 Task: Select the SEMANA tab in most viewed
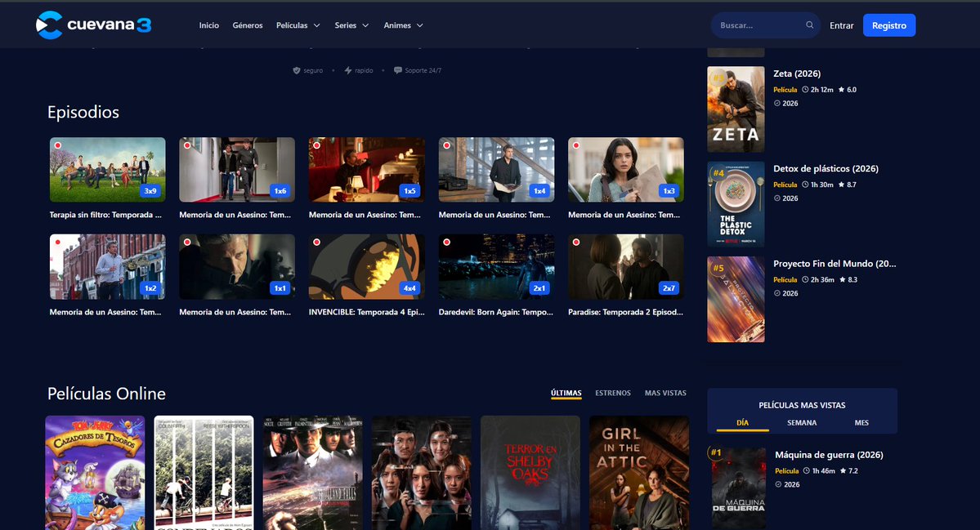point(802,423)
